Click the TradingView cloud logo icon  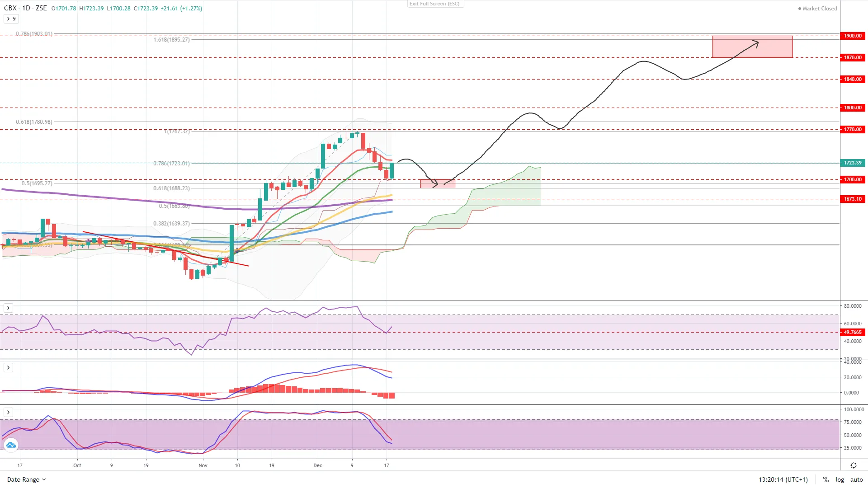[11, 445]
